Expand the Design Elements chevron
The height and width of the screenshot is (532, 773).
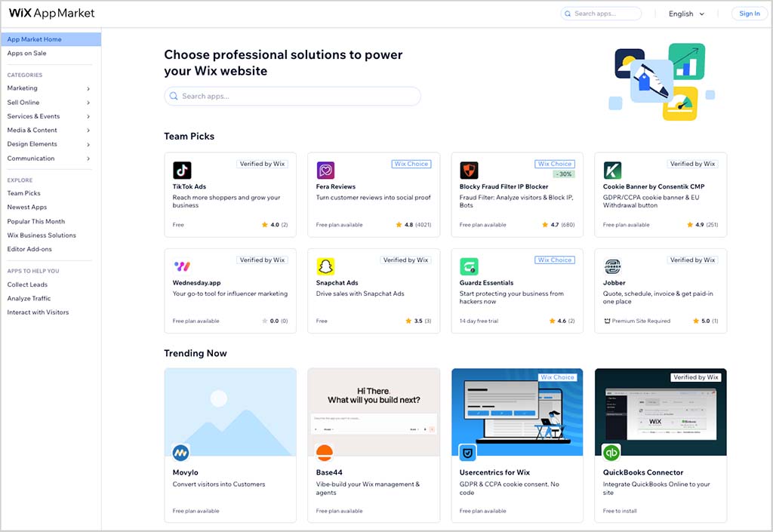click(88, 144)
